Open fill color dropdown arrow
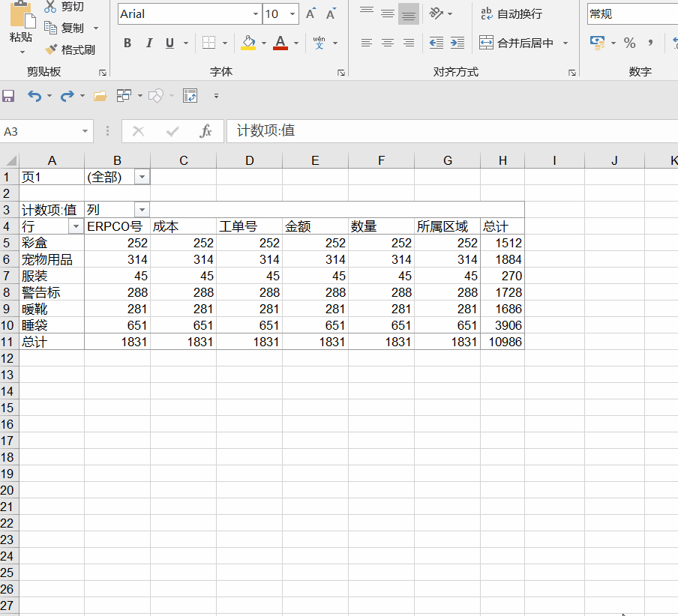Image resolution: width=678 pixels, height=616 pixels. tap(264, 43)
